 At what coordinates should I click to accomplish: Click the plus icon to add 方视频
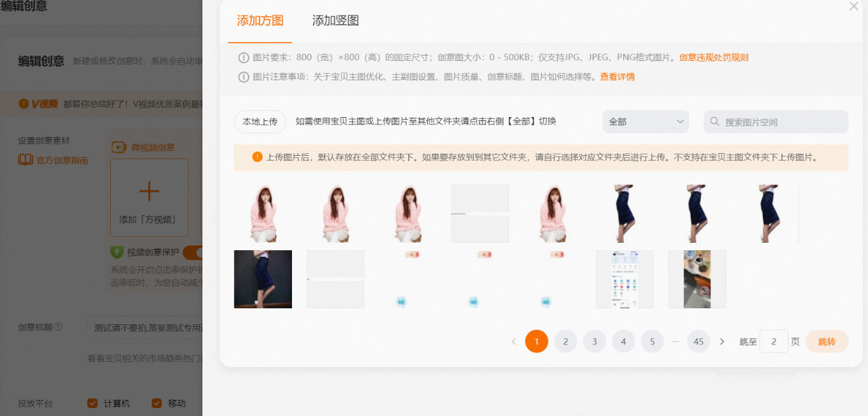tap(148, 191)
